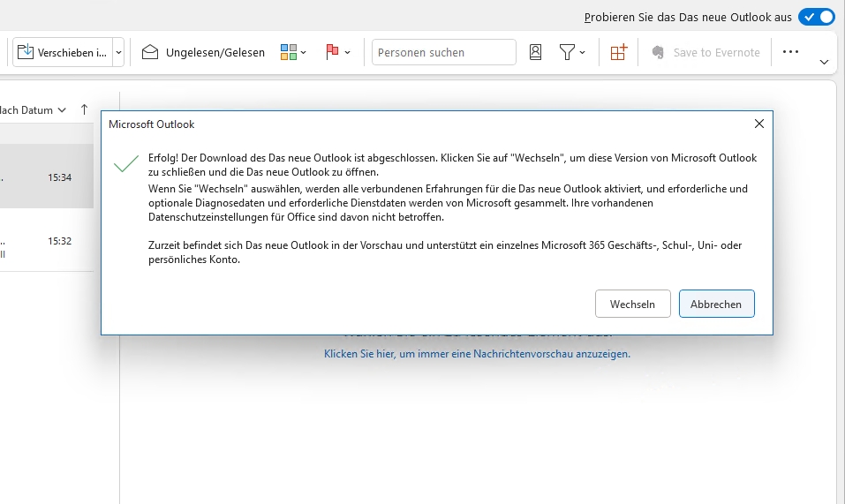Click the Verschieben in button
Viewport: 845px width, 504px height.
[63, 52]
